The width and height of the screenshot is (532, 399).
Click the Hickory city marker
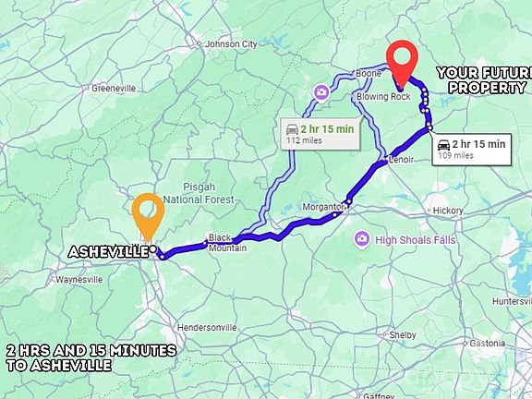tap(429, 211)
